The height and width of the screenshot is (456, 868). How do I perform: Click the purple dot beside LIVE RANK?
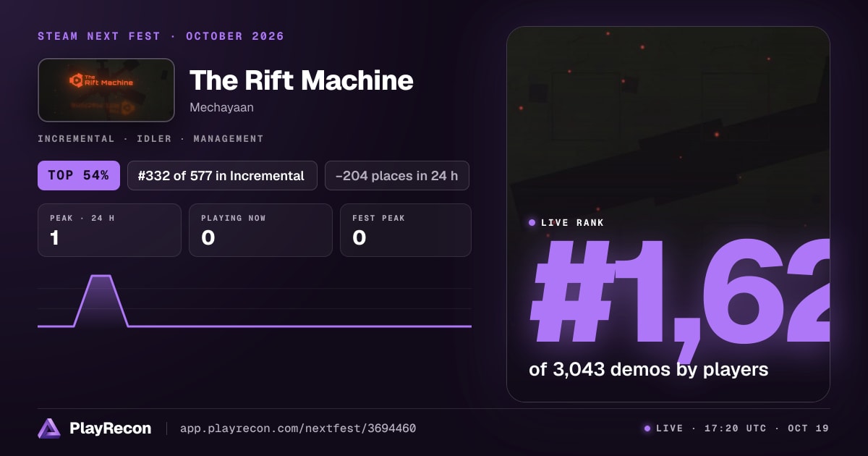pos(532,223)
